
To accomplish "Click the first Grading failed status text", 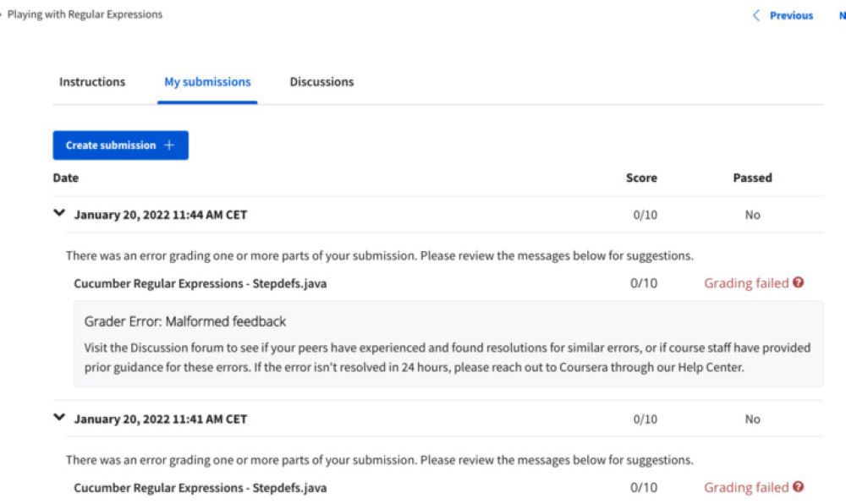I will click(x=746, y=283).
